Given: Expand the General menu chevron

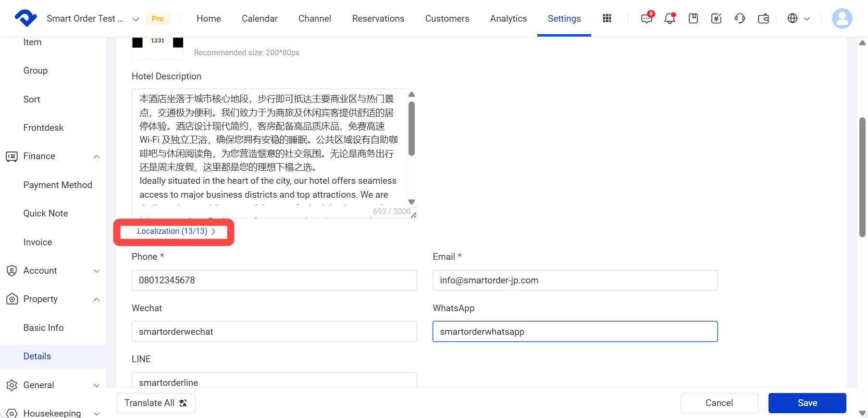Looking at the screenshot, I should (97, 385).
